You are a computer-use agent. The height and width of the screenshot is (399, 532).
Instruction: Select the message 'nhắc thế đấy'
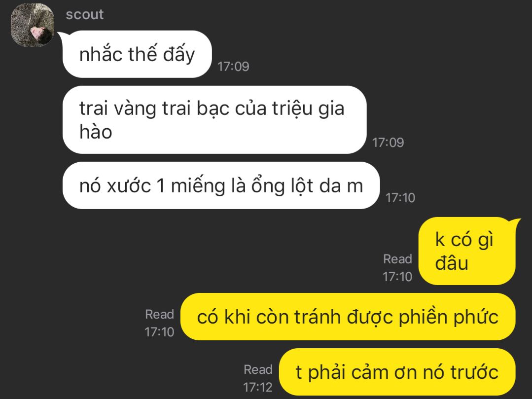tap(137, 54)
